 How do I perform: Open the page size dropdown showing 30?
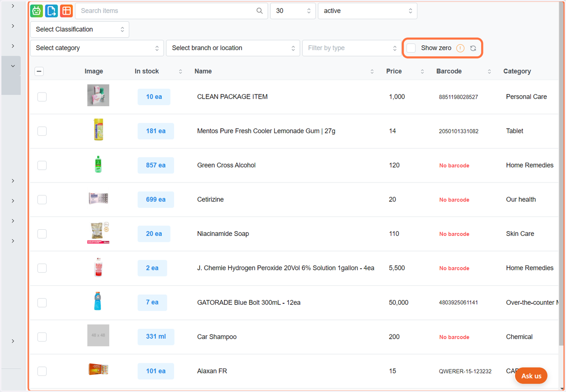[293, 11]
